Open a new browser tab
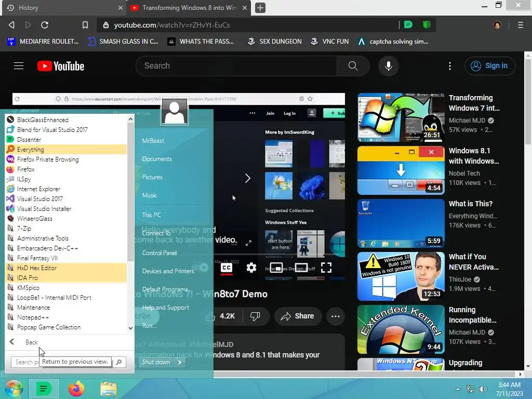Screen dimensions: 532x399 tap(260, 8)
